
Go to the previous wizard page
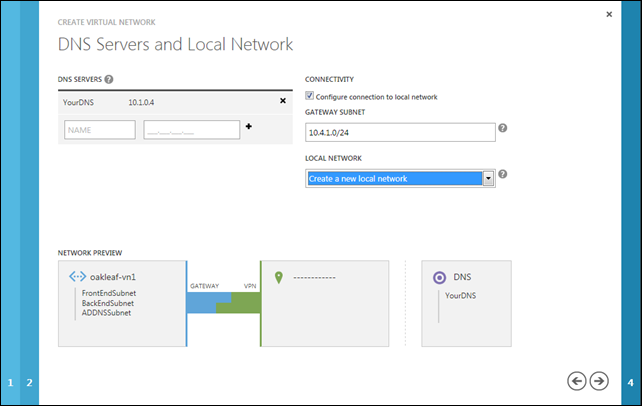(576, 381)
